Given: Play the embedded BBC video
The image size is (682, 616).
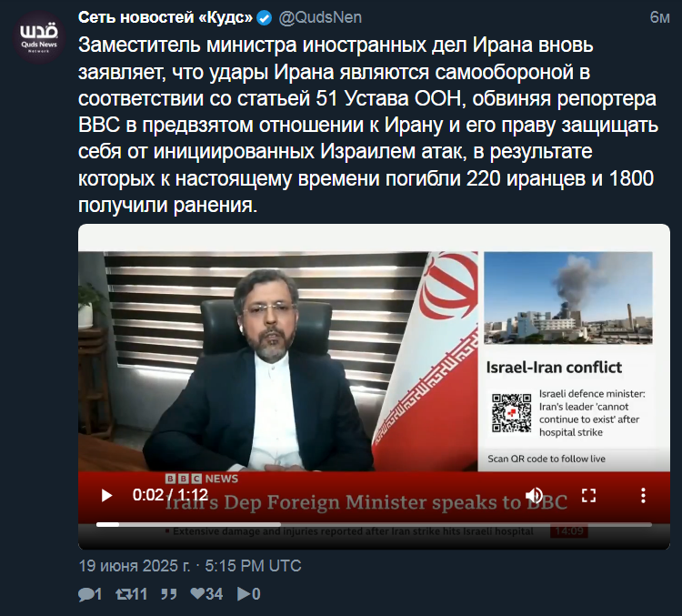Looking at the screenshot, I should [106, 495].
